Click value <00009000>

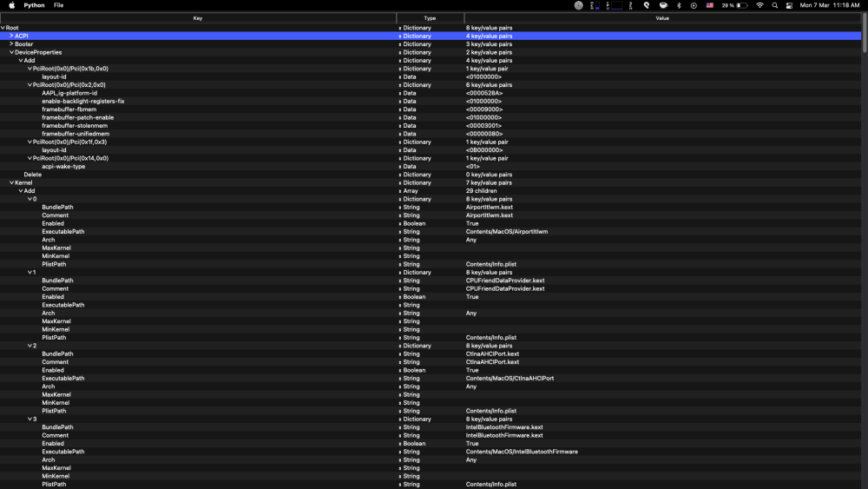tap(484, 109)
